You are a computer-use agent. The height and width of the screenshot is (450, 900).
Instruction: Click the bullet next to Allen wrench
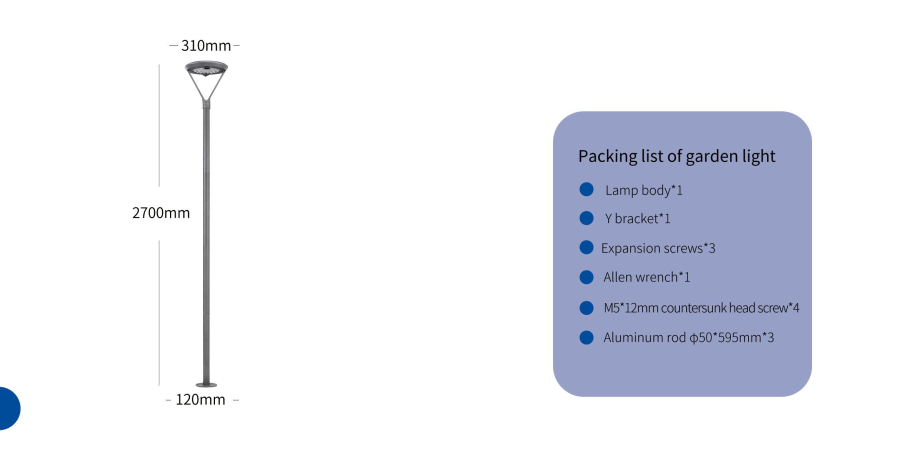(586, 277)
